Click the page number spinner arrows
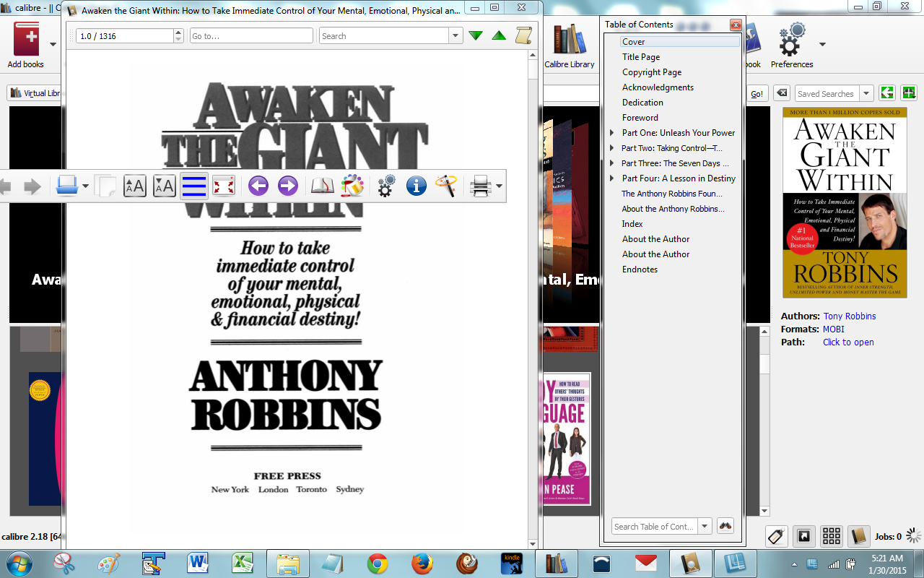Screen dimensions: 924x578 tap(178, 35)
